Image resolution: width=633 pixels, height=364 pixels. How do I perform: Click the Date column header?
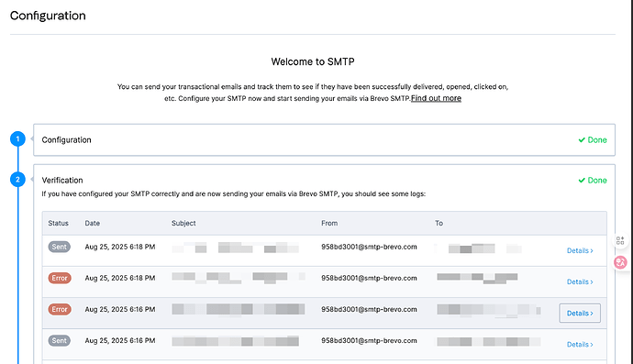click(92, 223)
